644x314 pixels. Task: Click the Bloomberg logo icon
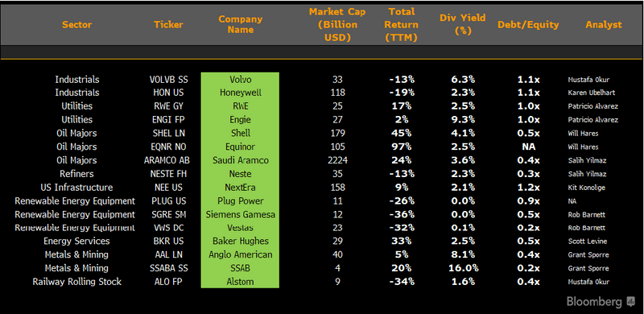tap(630, 302)
